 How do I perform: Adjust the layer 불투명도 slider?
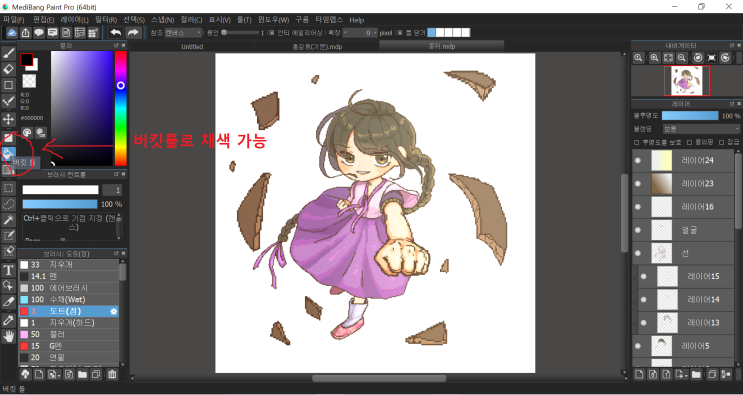(690, 116)
